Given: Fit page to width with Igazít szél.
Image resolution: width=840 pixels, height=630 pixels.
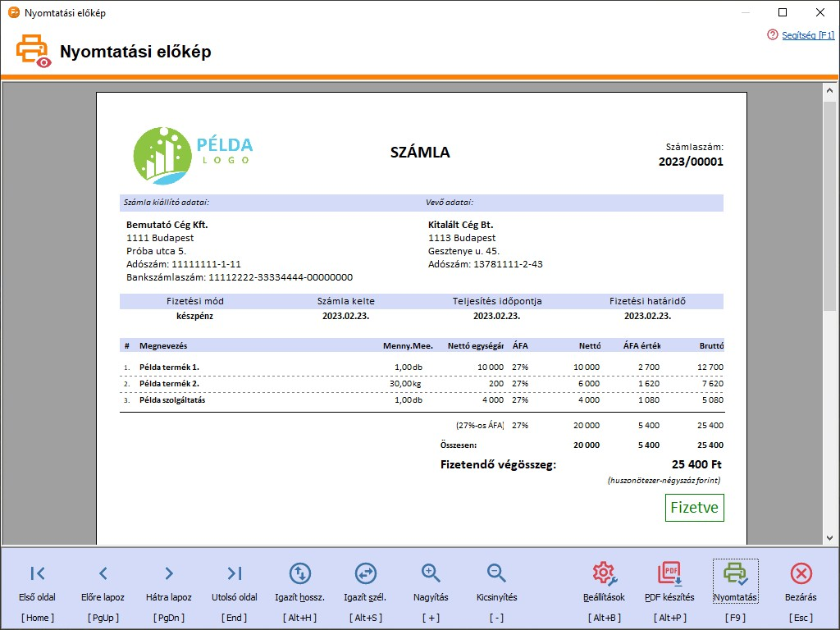Looking at the screenshot, I should point(365,573).
